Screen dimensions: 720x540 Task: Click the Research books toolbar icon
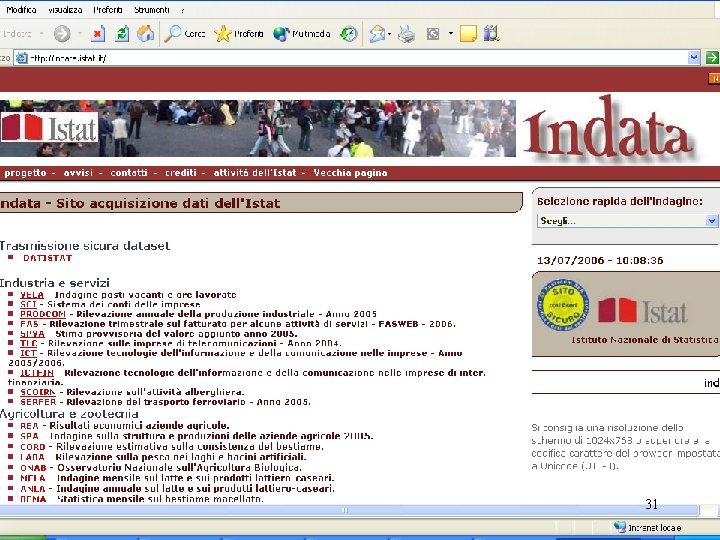(x=491, y=34)
